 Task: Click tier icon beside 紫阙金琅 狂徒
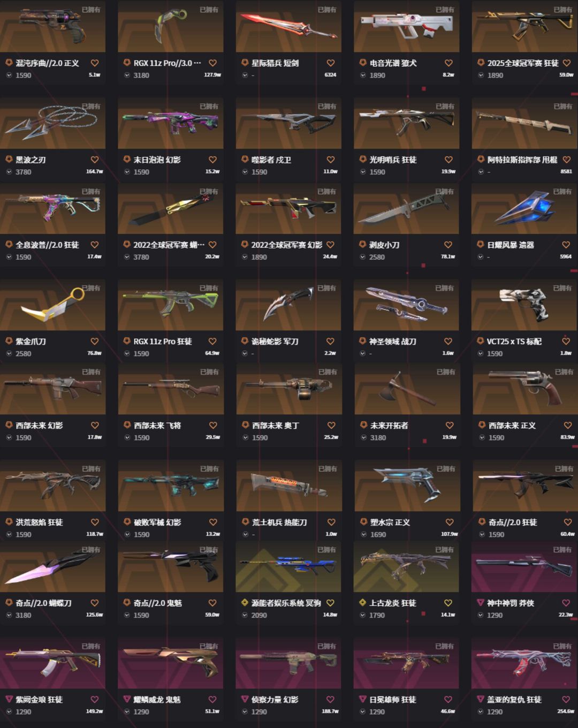pos(9,700)
